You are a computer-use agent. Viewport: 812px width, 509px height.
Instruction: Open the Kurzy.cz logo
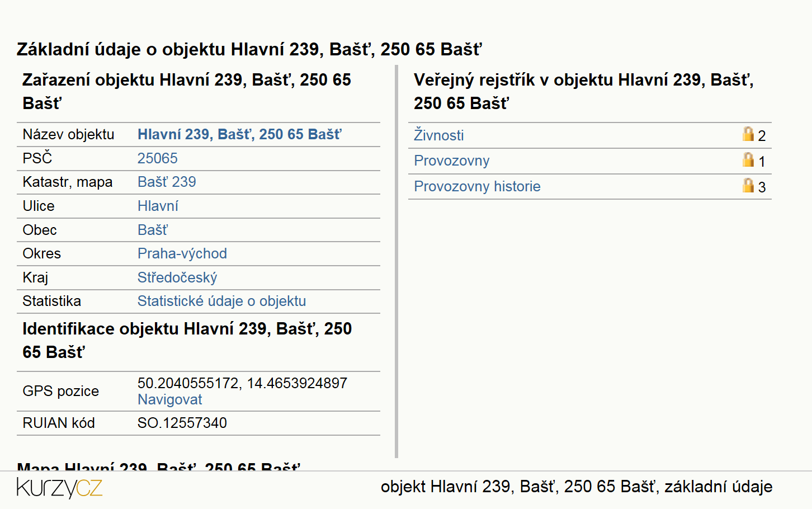(x=59, y=488)
